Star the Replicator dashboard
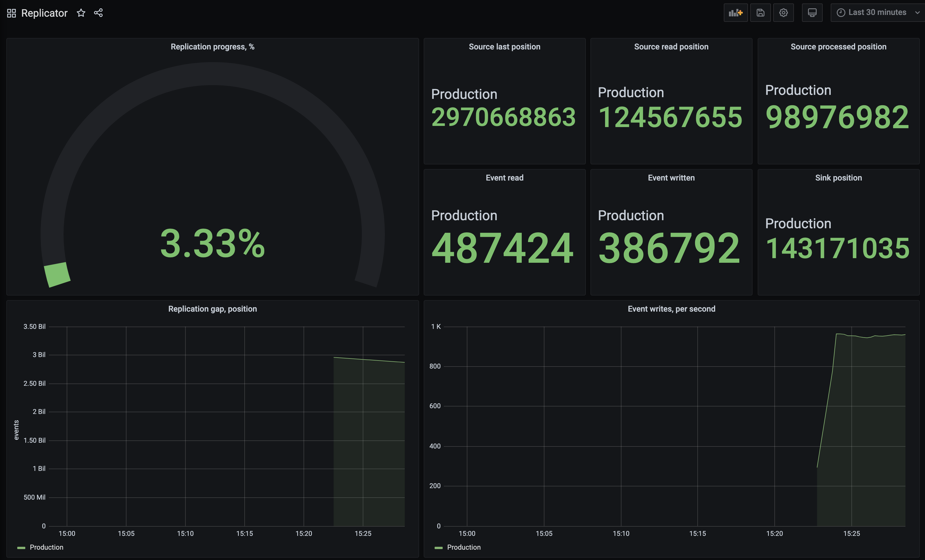 pyautogui.click(x=81, y=13)
